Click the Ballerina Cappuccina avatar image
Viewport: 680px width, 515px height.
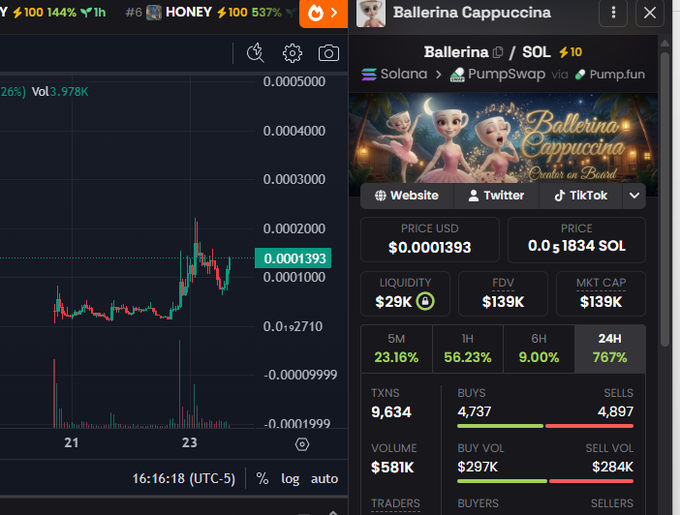(x=371, y=13)
